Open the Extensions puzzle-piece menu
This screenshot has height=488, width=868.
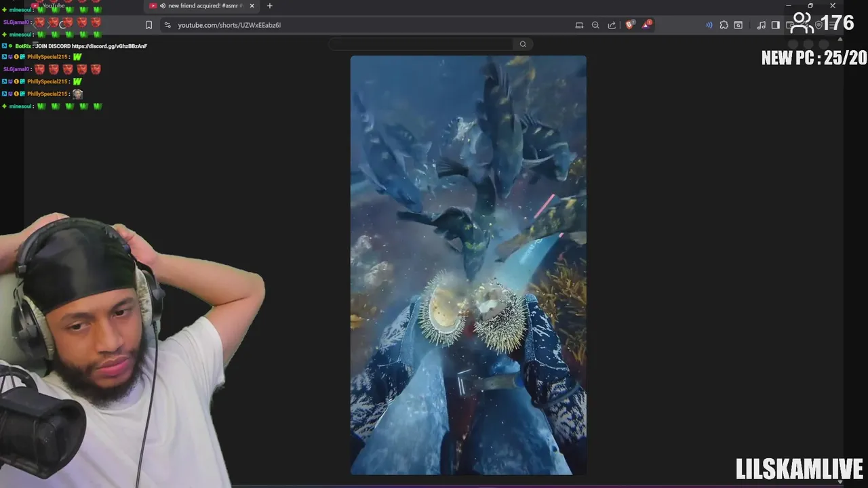724,25
